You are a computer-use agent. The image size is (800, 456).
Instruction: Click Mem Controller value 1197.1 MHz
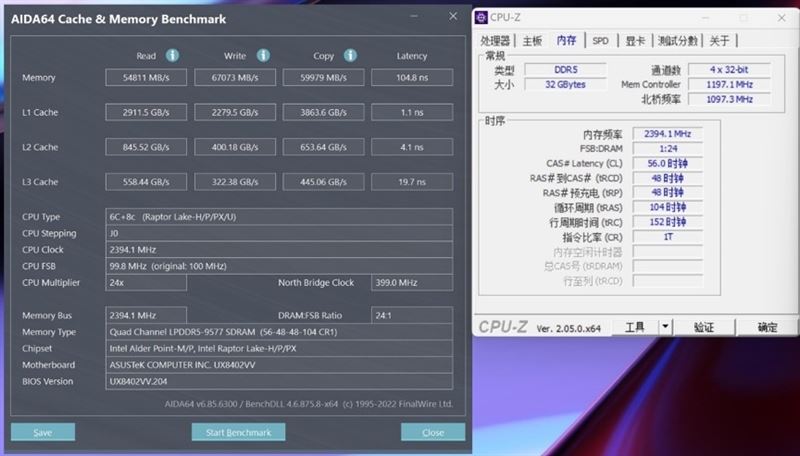coord(729,84)
